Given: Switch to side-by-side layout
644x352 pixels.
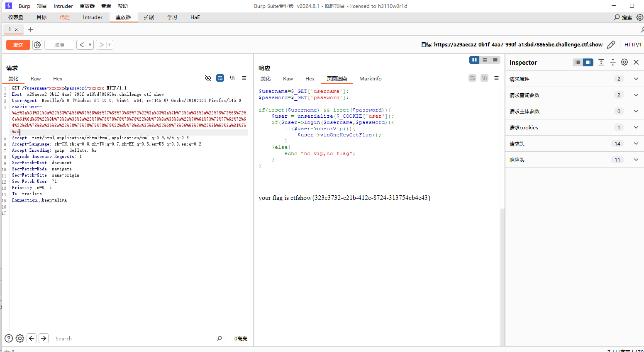Looking at the screenshot, I should tap(474, 60).
